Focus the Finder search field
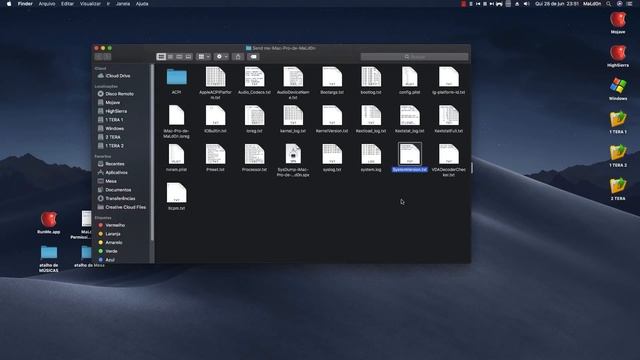The width and height of the screenshot is (640, 360). click(414, 57)
